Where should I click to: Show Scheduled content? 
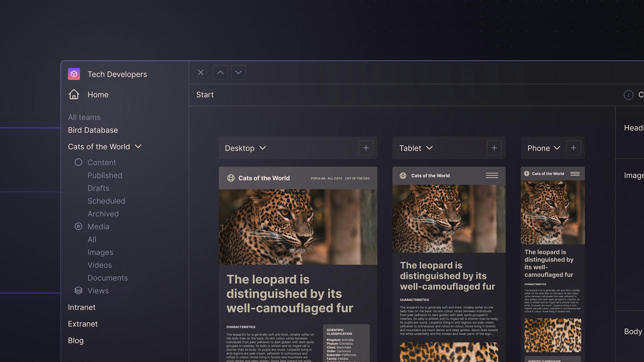click(106, 201)
